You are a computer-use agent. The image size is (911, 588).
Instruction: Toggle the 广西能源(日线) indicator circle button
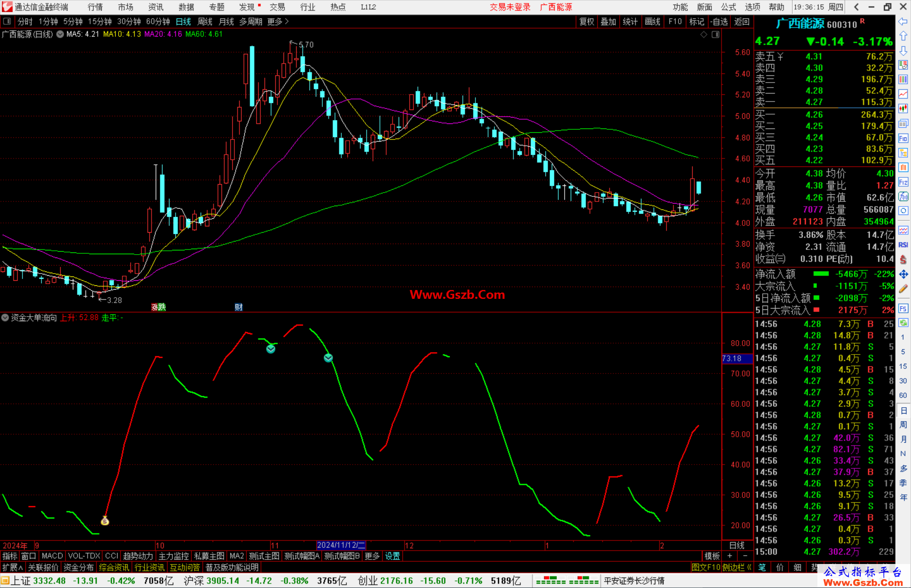[x=60, y=34]
